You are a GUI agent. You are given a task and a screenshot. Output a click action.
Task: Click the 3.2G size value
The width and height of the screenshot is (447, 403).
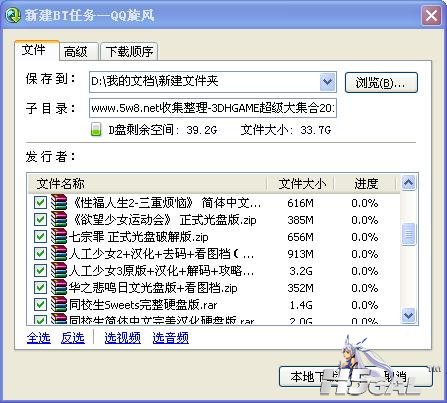pos(301,271)
